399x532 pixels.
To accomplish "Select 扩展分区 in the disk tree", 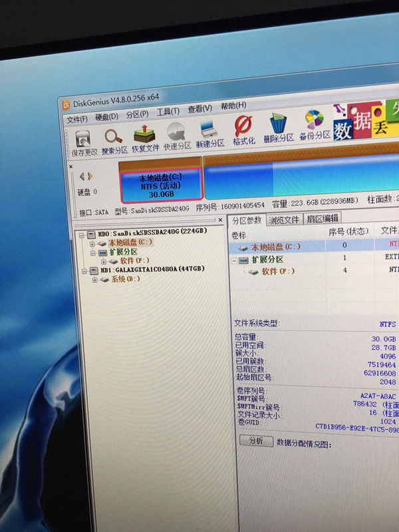I will click(123, 252).
